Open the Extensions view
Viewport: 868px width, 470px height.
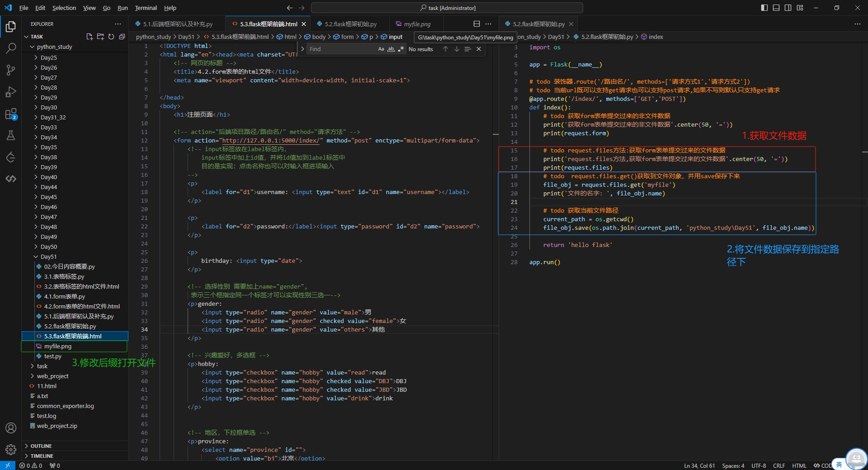click(11, 114)
